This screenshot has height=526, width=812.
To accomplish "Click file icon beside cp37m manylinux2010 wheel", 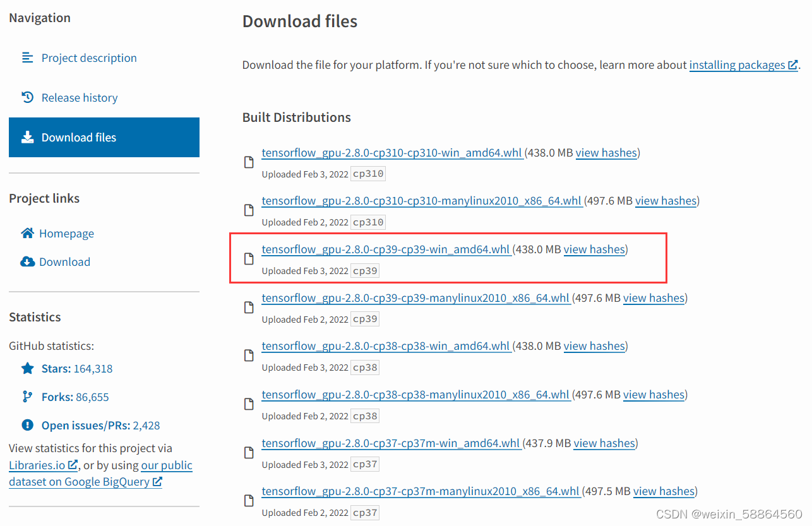I will pos(249,501).
